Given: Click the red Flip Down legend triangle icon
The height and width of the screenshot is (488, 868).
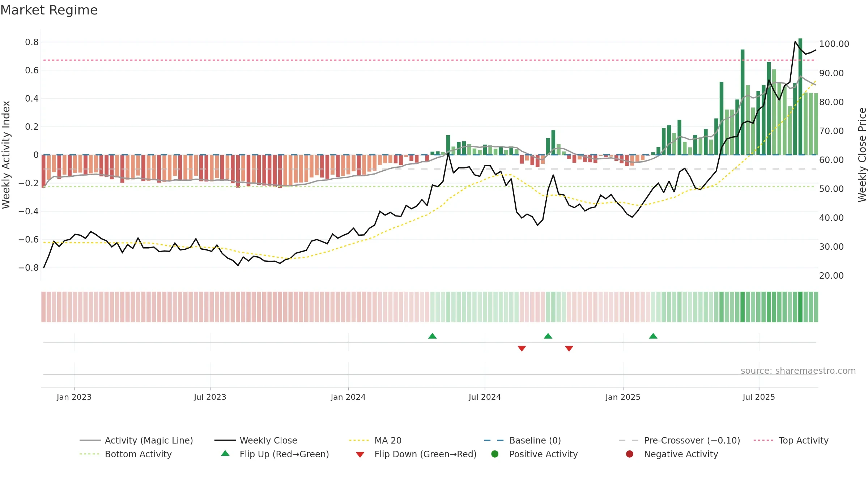Looking at the screenshot, I should [360, 455].
